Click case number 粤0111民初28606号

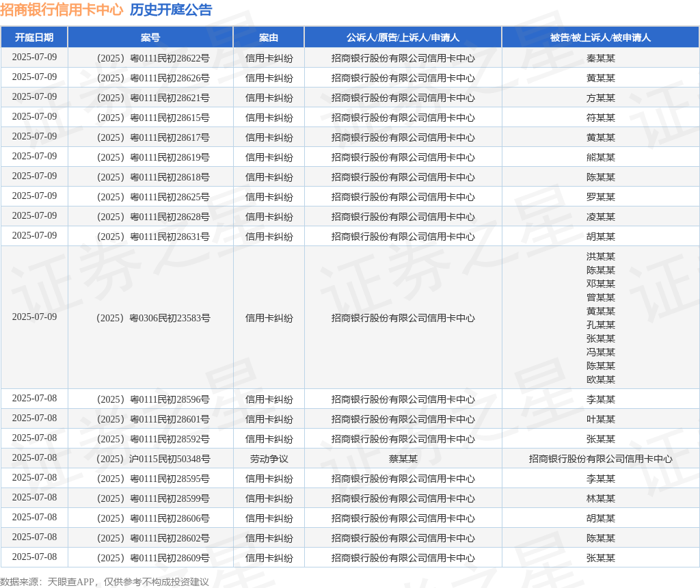[x=153, y=518]
